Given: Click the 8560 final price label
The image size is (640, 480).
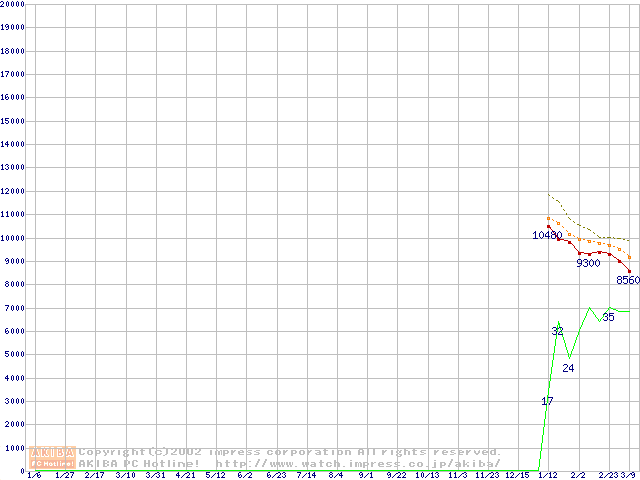Looking at the screenshot, I should click(x=627, y=281).
